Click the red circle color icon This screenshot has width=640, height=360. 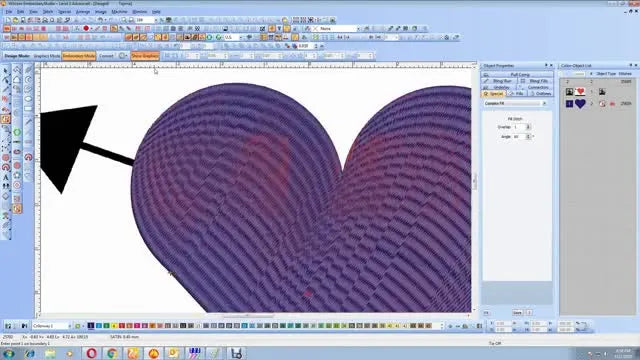[x=86, y=29]
